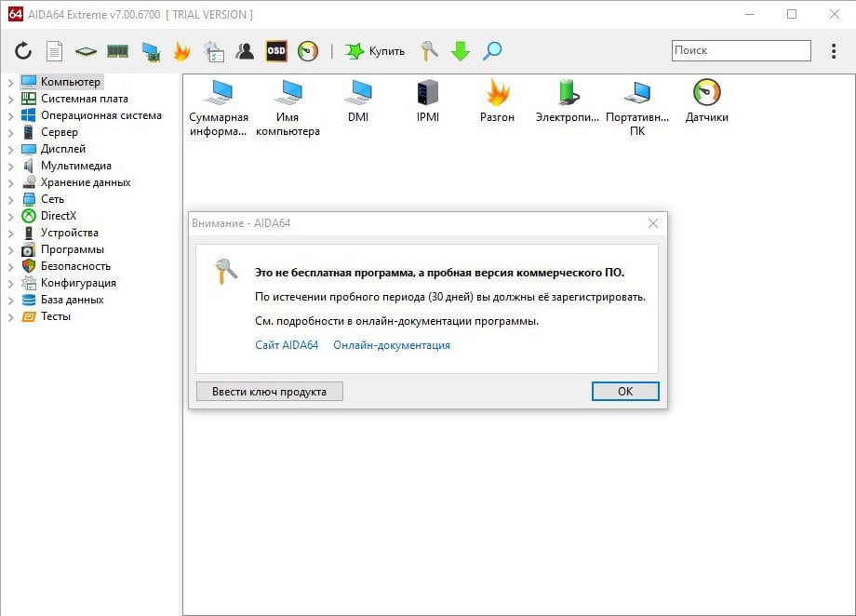Expand the Устройства tree node
The image size is (856, 616).
10,234
